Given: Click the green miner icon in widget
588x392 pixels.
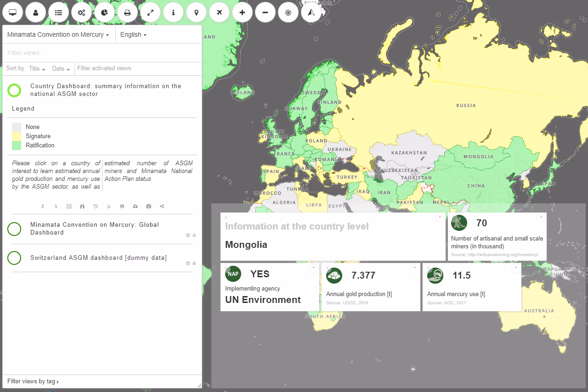Looking at the screenshot, I should 459,223.
